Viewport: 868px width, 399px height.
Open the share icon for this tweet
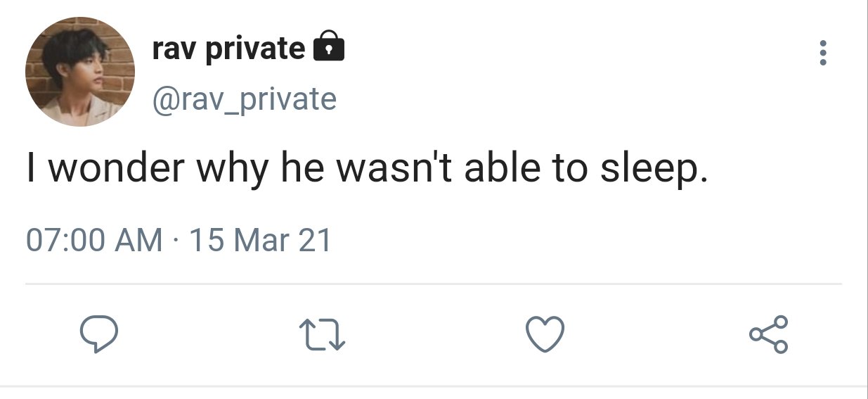coord(769,334)
